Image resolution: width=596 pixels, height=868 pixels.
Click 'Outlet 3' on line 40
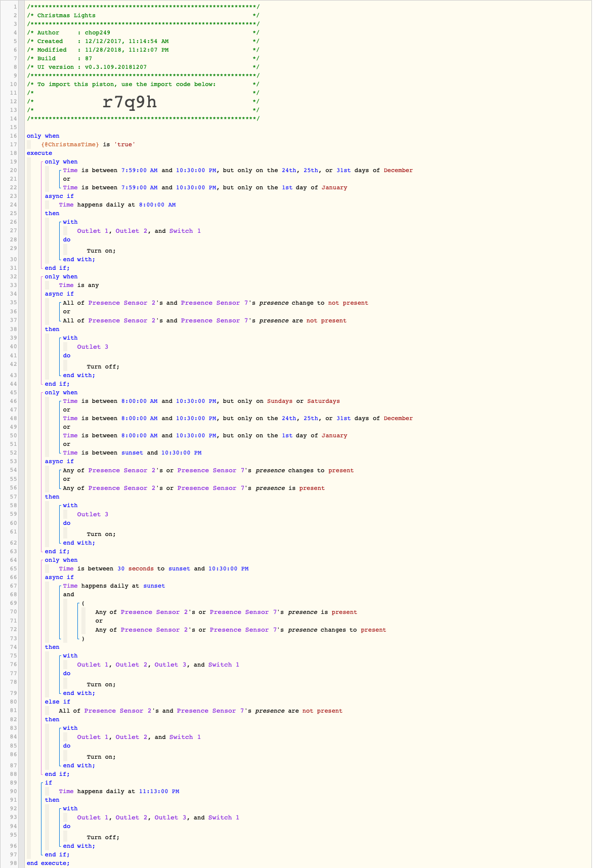93,347
